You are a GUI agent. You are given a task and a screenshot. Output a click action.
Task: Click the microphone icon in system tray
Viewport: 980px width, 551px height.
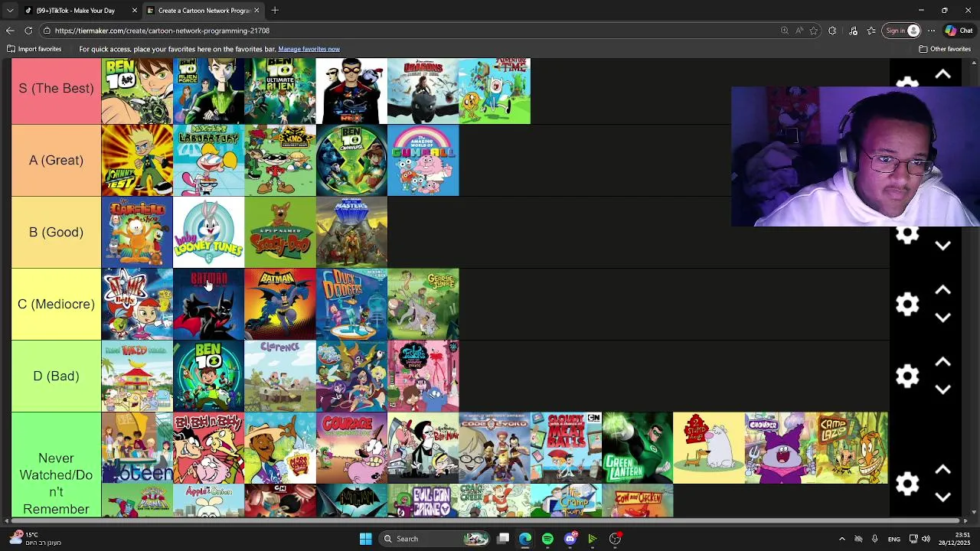(x=874, y=539)
